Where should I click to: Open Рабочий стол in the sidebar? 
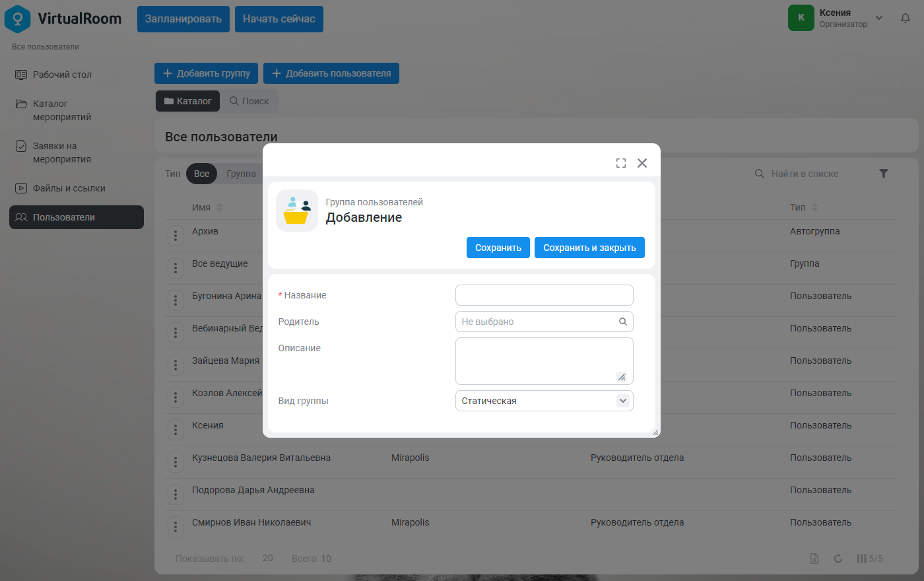(x=77, y=75)
